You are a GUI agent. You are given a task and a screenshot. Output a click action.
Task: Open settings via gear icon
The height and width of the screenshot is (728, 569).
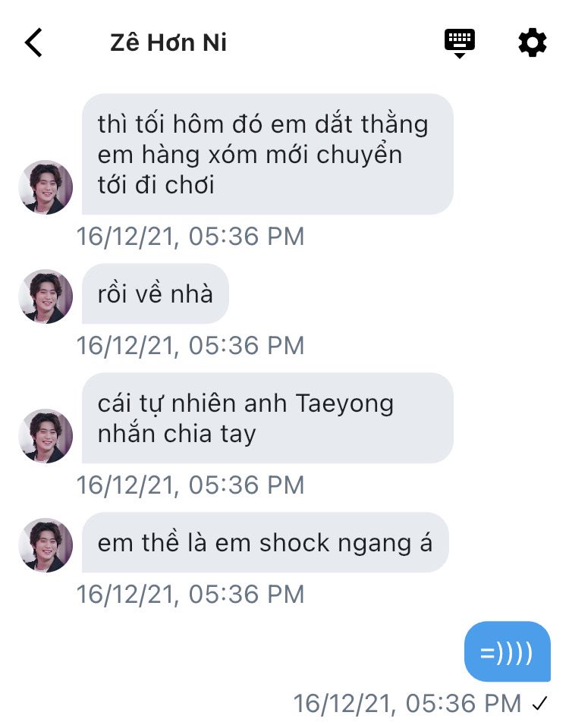pyautogui.click(x=533, y=42)
